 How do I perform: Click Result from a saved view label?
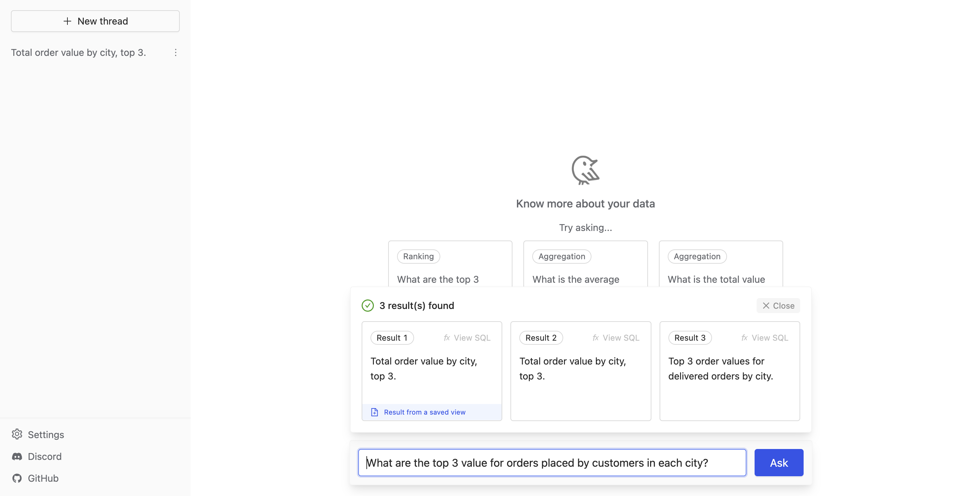[424, 412]
